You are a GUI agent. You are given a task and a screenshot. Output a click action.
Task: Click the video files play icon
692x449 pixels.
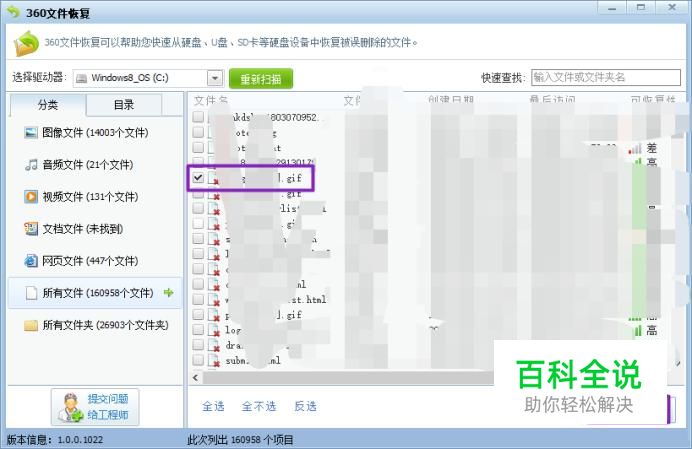tap(31, 196)
